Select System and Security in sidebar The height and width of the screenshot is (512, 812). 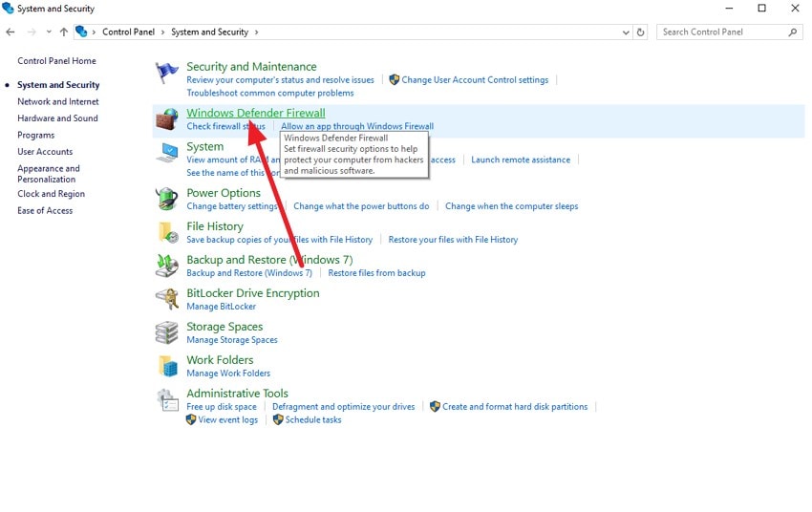pos(58,85)
